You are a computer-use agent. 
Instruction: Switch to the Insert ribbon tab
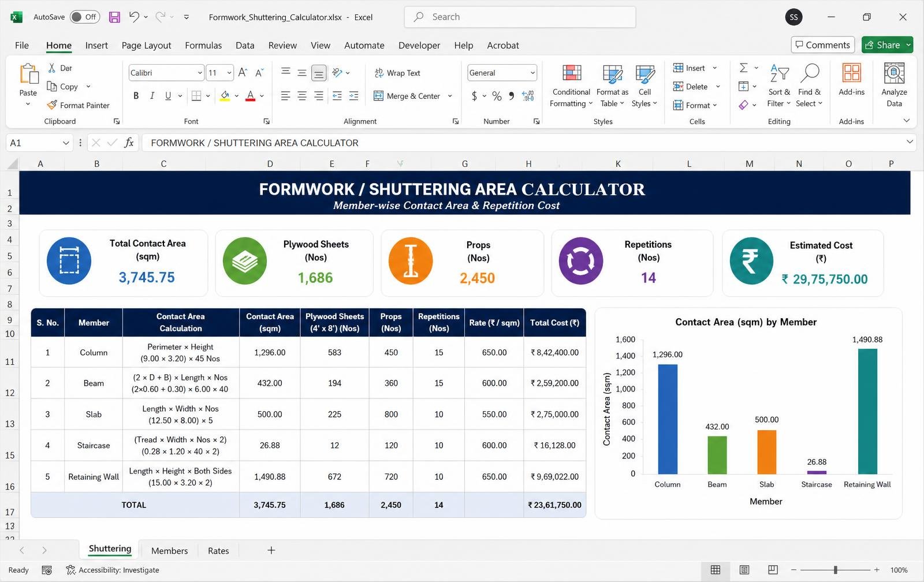click(x=96, y=45)
